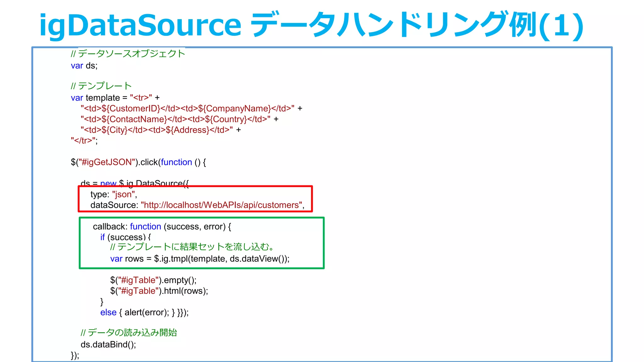Screen dimensions: 644x362
Task: Click the 'ds = new $.ig.DataSource({' line
Action: [135, 183]
